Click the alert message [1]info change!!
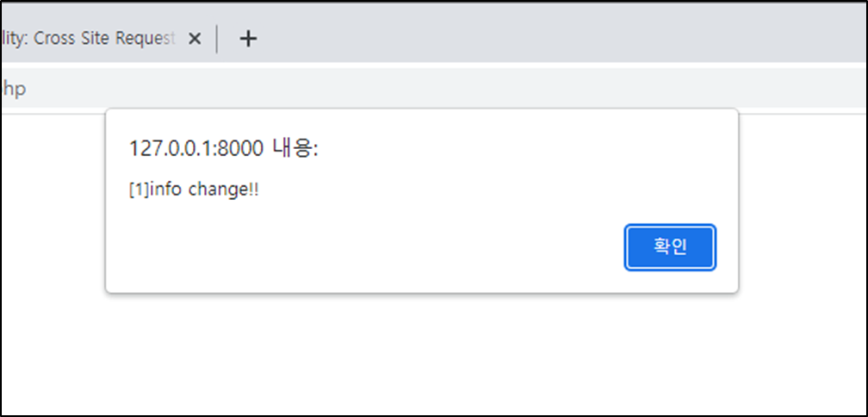 click(x=194, y=190)
